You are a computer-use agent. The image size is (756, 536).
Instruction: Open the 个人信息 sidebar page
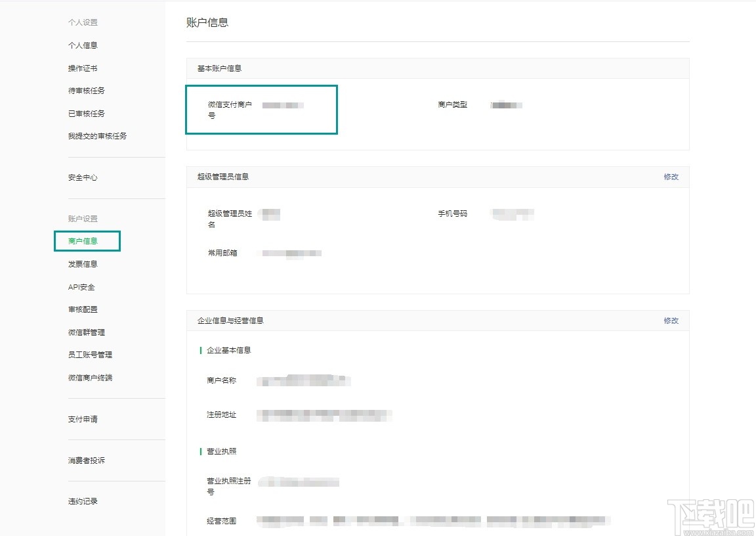click(81, 45)
